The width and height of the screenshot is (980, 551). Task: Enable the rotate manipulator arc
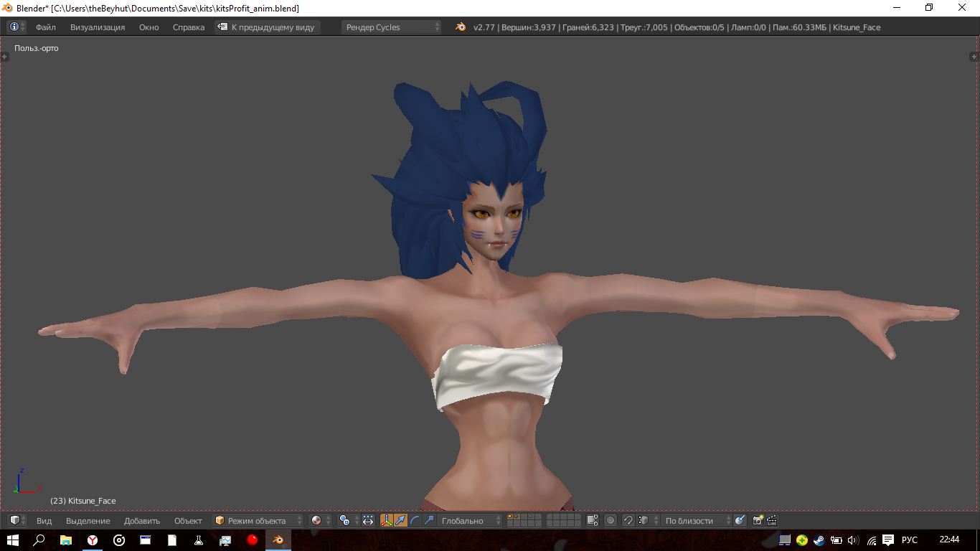[415, 521]
